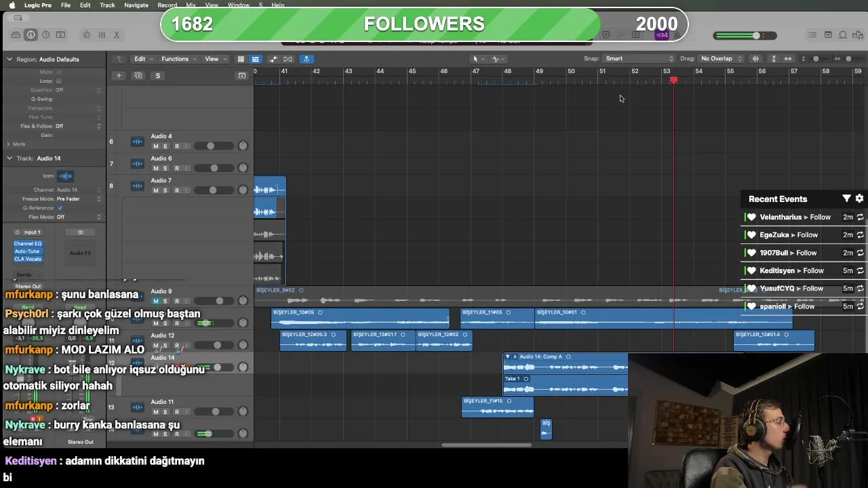Toggle the Mute checkbox in Region inspector

(58, 72)
